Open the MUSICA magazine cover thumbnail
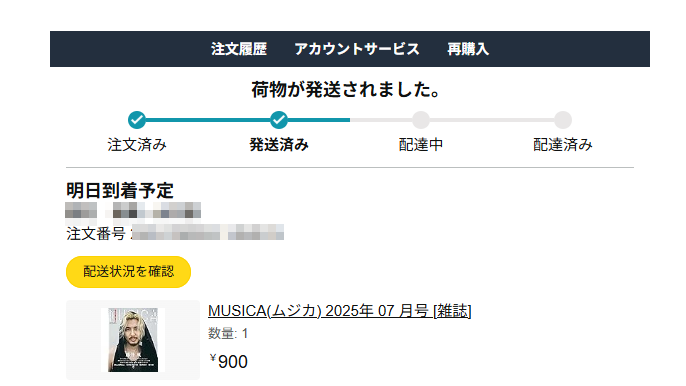686x386 pixels. 133,340
